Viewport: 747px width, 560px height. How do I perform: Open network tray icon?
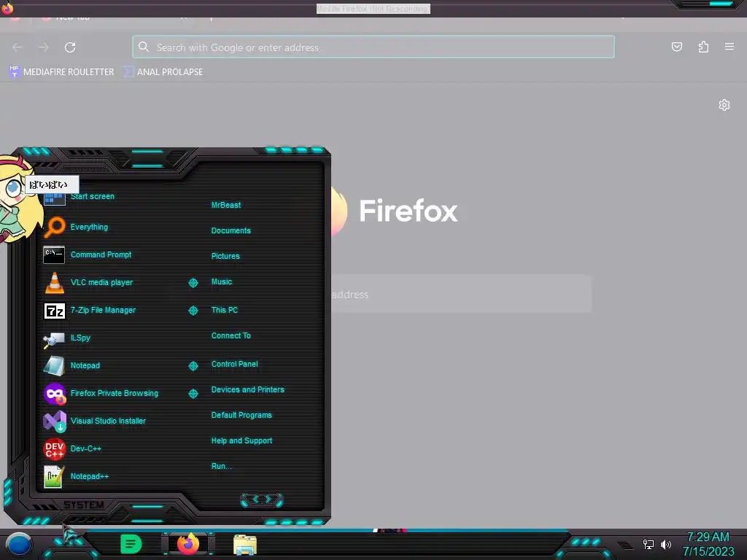click(x=648, y=544)
